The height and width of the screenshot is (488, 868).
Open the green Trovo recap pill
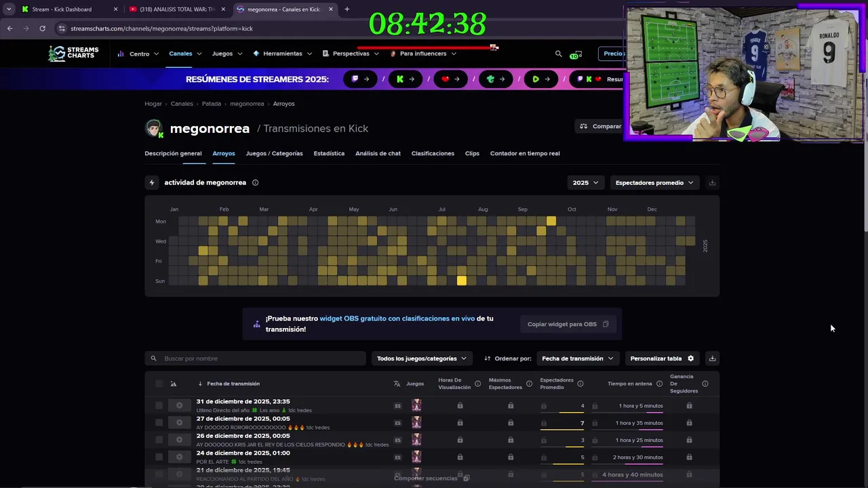pyautogui.click(x=496, y=79)
